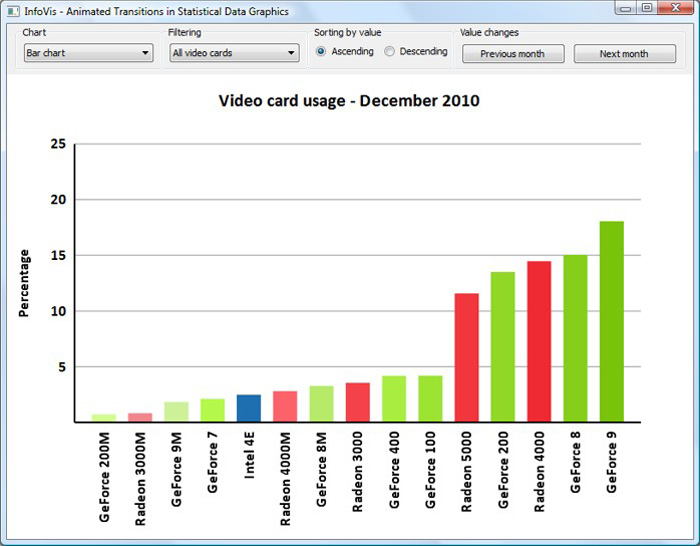Click the GeForce 7 axis label
700x546 pixels.
tap(212, 462)
